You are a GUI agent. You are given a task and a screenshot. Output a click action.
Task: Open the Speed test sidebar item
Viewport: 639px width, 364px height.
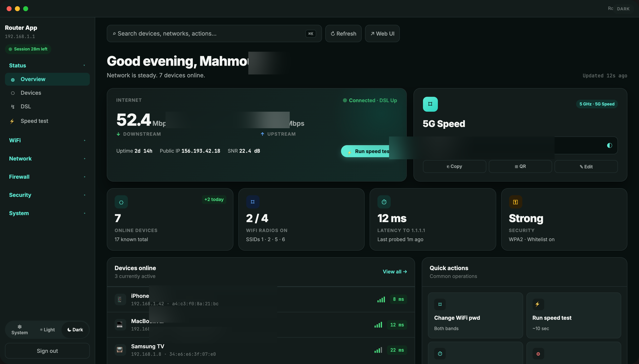pos(47,121)
